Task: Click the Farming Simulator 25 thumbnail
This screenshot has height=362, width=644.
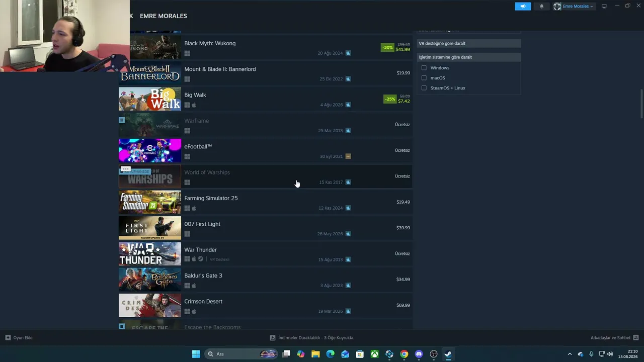Action: 150,203
